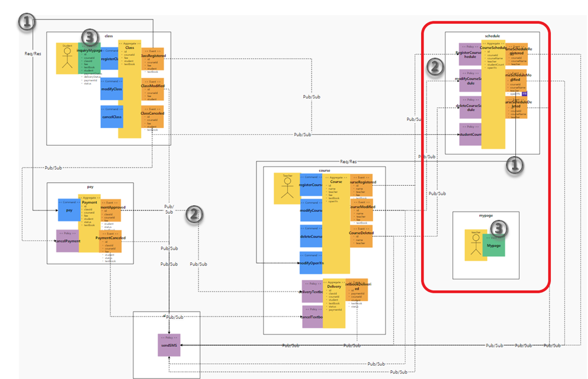Select the cancelClass command sticky

112,117
